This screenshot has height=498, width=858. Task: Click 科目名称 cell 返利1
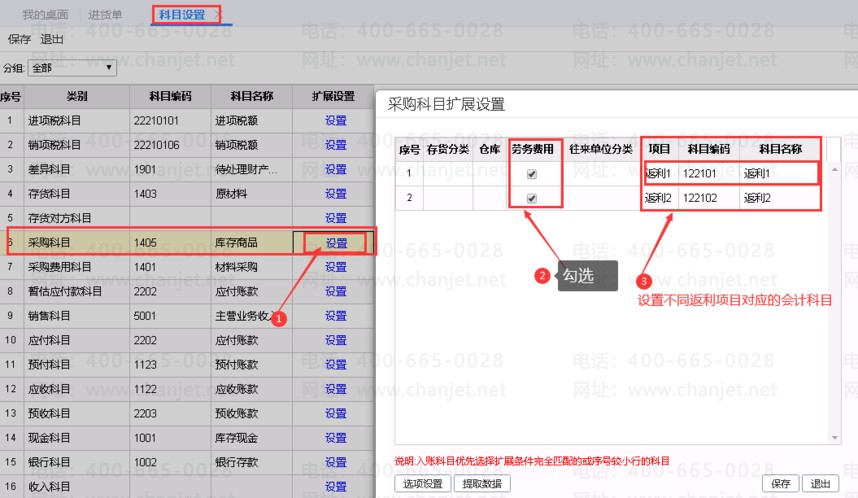tap(779, 174)
